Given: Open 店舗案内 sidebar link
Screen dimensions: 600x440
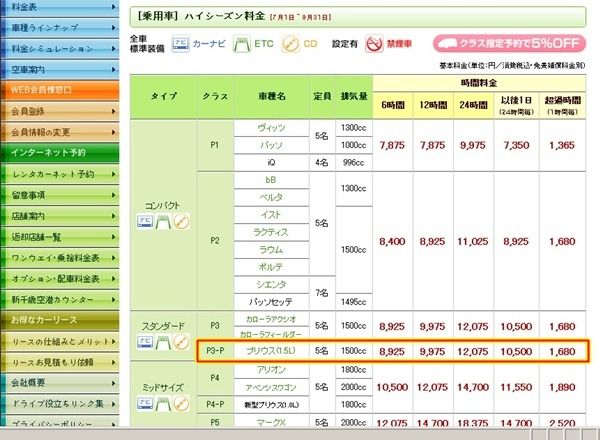Looking at the screenshot, I should (60, 216).
